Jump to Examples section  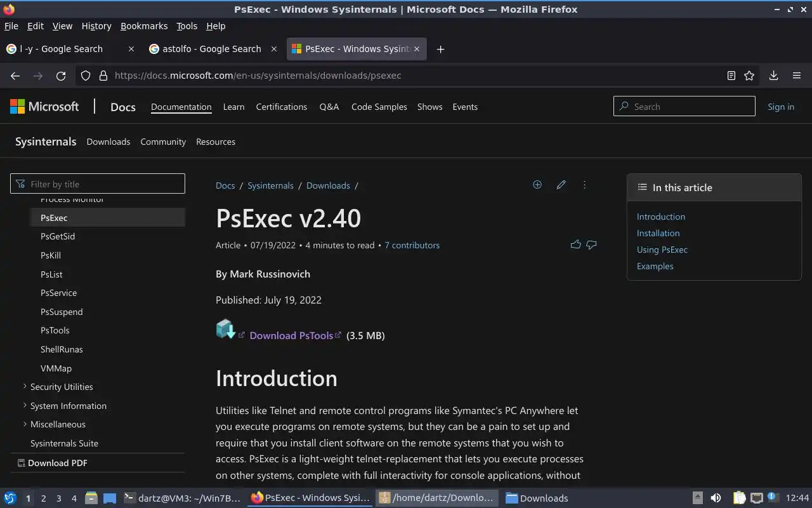click(655, 266)
